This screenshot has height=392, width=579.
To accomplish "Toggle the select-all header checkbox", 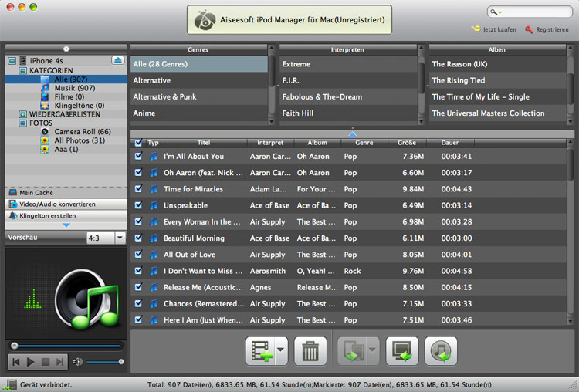I will coord(138,143).
